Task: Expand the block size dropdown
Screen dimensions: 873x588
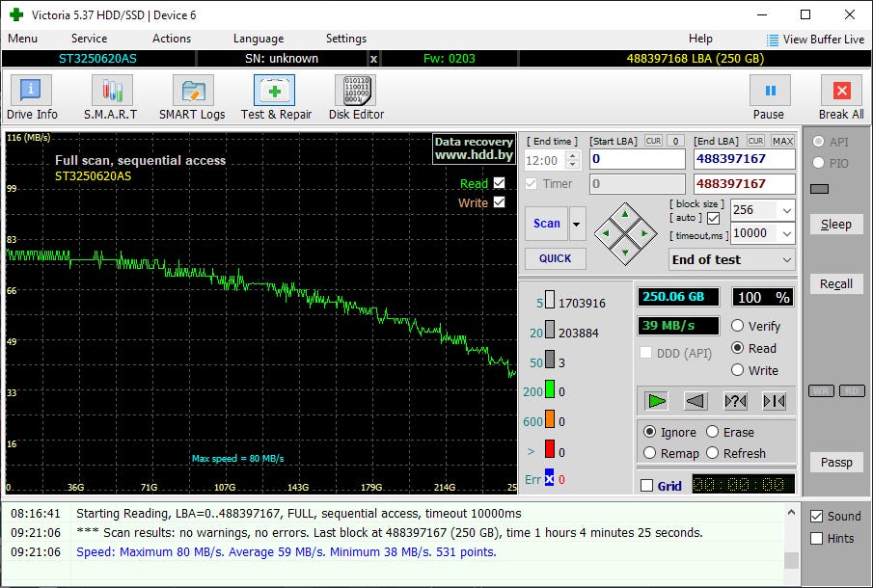Action: pos(785,210)
